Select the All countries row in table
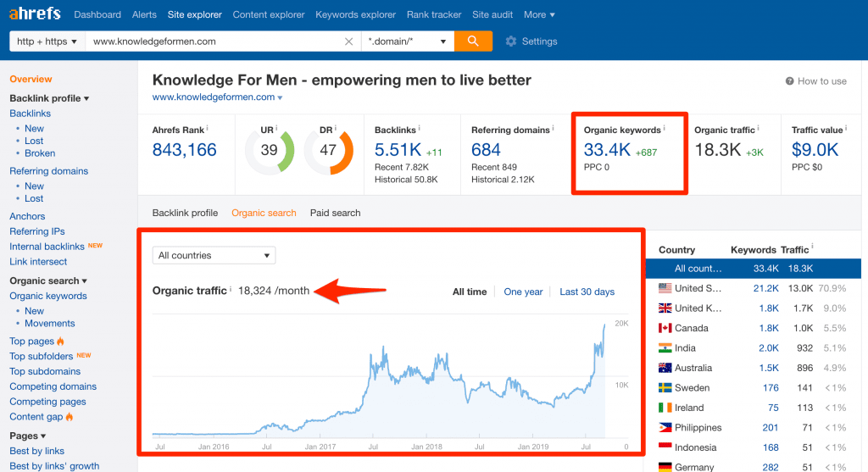868x472 pixels. click(754, 269)
